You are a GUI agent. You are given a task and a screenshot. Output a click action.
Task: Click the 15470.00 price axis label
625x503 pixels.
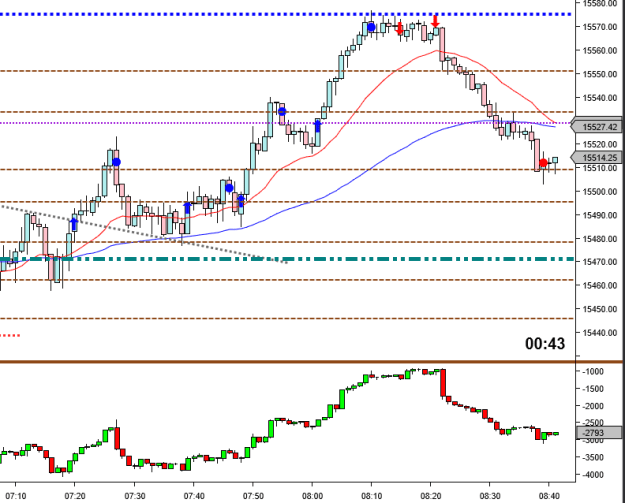(x=599, y=261)
